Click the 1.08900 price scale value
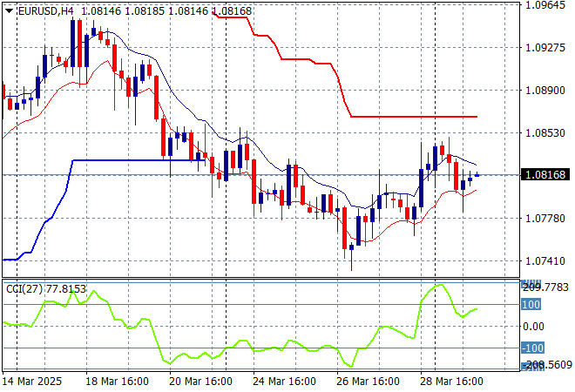Screen dimensions: 575x392 (545, 91)
